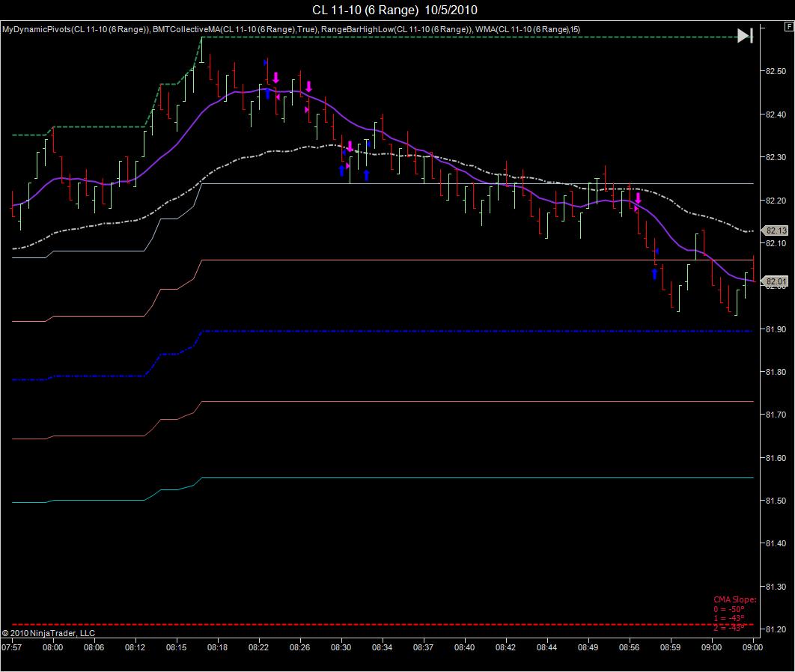The height and width of the screenshot is (672, 795).
Task: Click the 81.60 price axis label
Action: tap(776, 458)
